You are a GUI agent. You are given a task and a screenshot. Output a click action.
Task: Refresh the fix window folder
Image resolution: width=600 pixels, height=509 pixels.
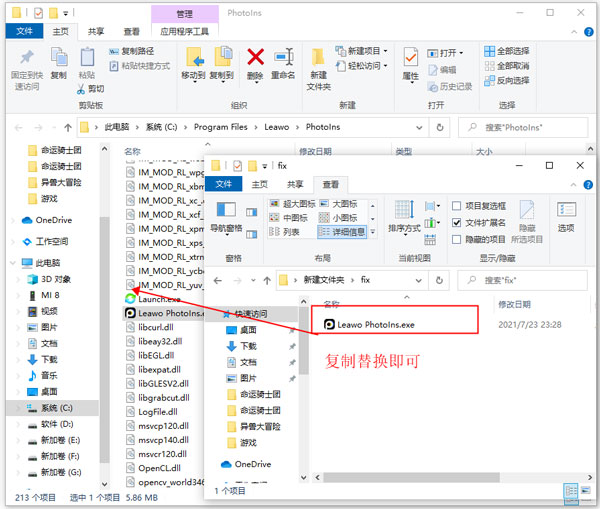[x=439, y=281]
